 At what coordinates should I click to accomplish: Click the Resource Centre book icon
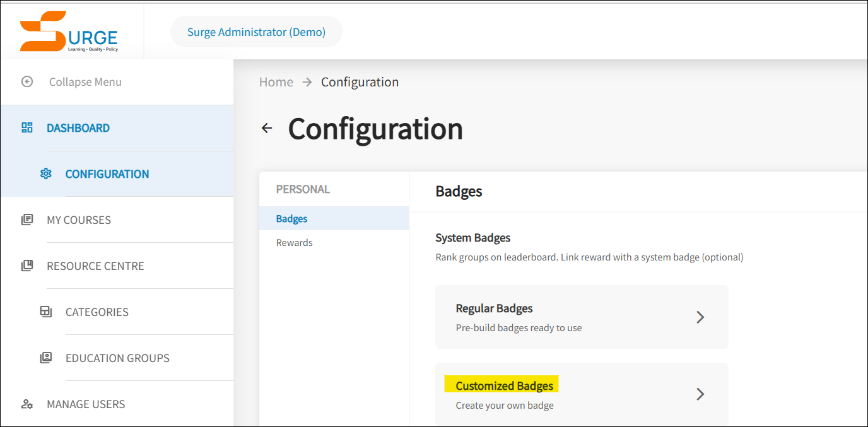(x=27, y=265)
